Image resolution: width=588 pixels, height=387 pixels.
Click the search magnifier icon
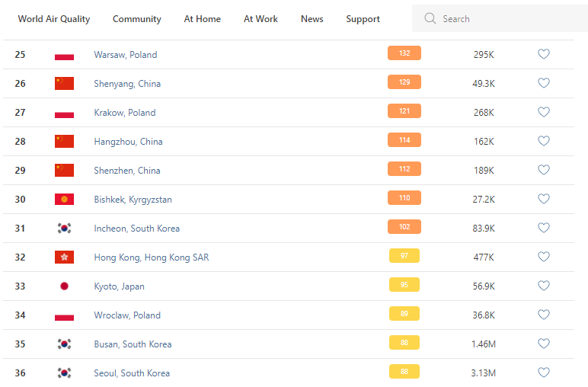pos(430,18)
